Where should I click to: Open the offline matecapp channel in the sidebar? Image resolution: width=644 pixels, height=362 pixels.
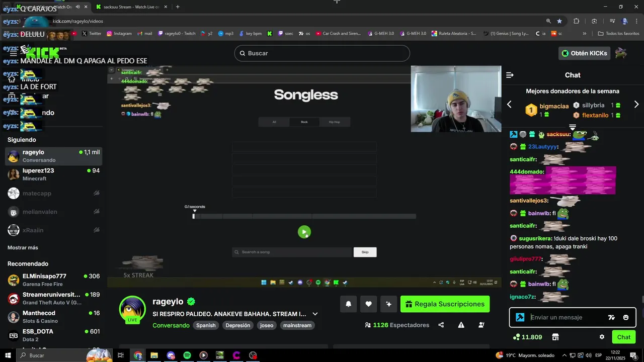(53, 193)
